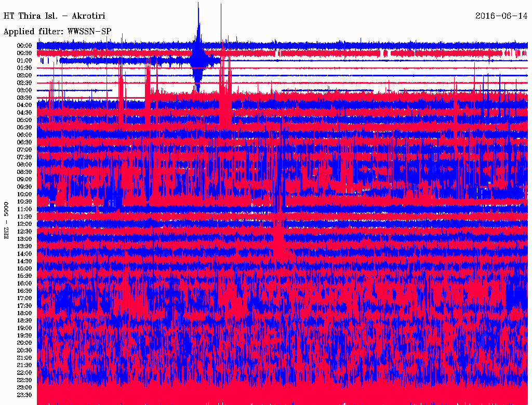Select the 21:30 time label
The height and width of the screenshot is (405, 532).
click(x=24, y=366)
